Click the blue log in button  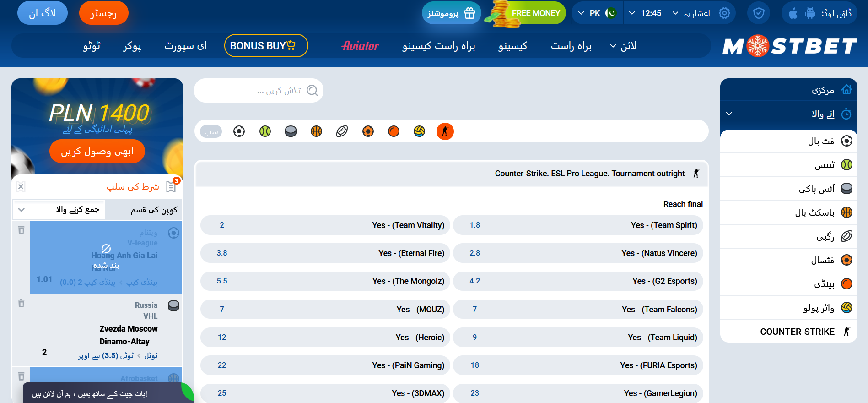(42, 13)
